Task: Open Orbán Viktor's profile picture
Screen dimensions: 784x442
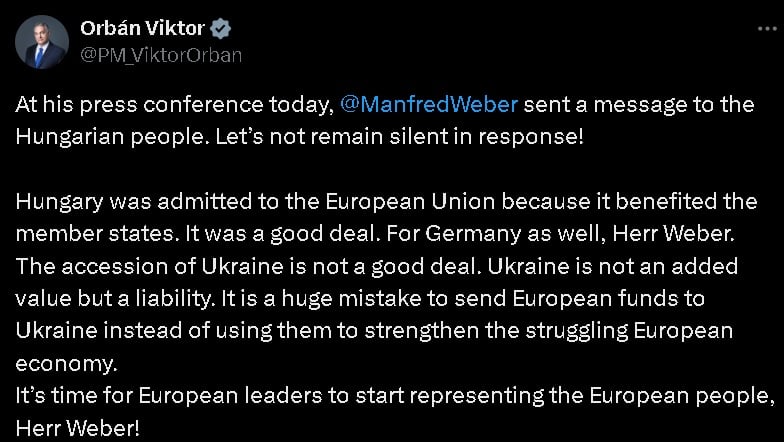Action: pos(42,42)
